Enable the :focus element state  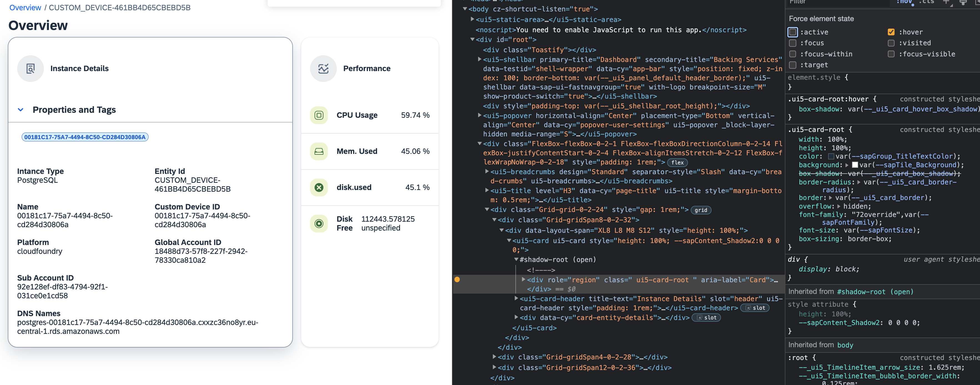[x=793, y=43]
